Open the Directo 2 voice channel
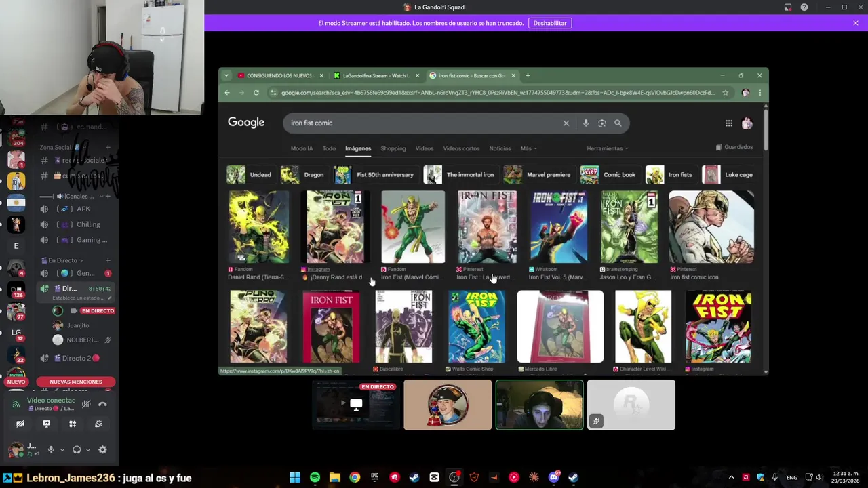The image size is (868, 488). click(x=75, y=358)
